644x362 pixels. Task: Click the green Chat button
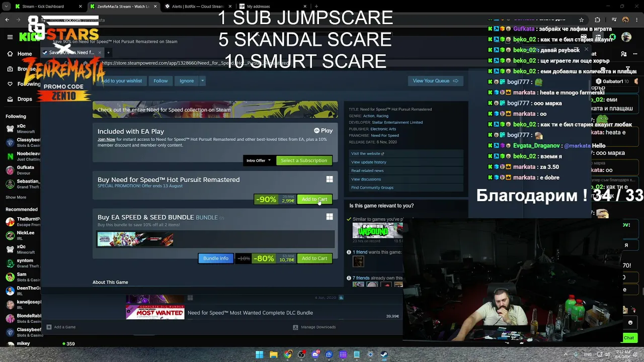pyautogui.click(x=629, y=338)
